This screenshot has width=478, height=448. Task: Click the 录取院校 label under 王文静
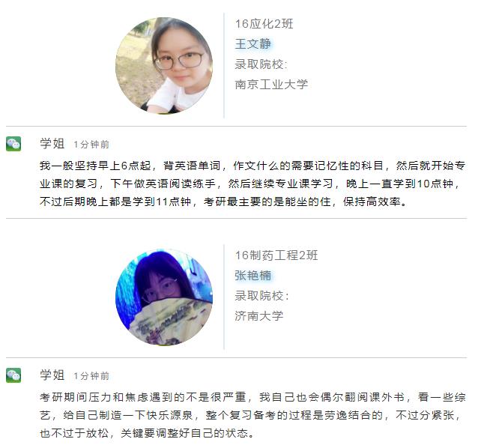click(x=261, y=64)
